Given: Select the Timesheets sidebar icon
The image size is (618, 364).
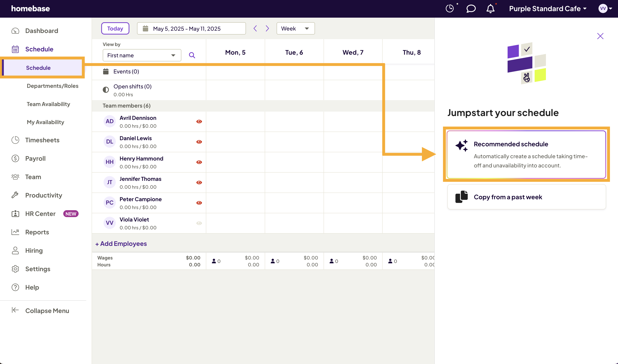Looking at the screenshot, I should 15,140.
